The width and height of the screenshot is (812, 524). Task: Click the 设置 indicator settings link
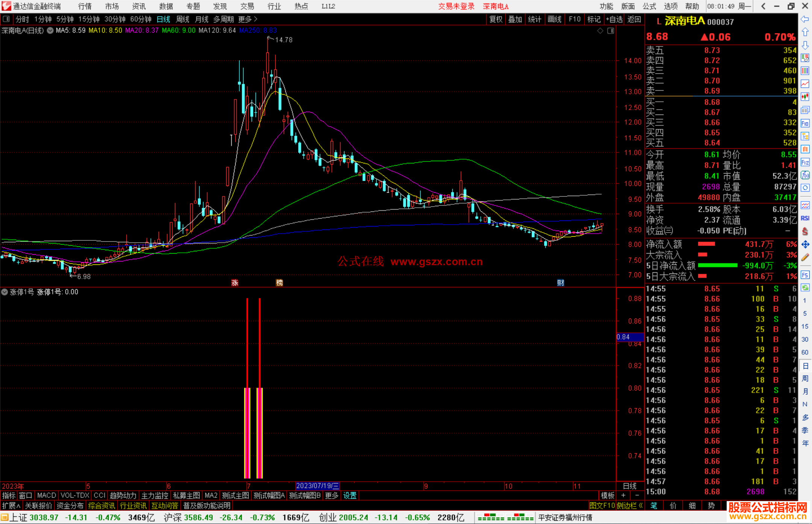point(350,495)
